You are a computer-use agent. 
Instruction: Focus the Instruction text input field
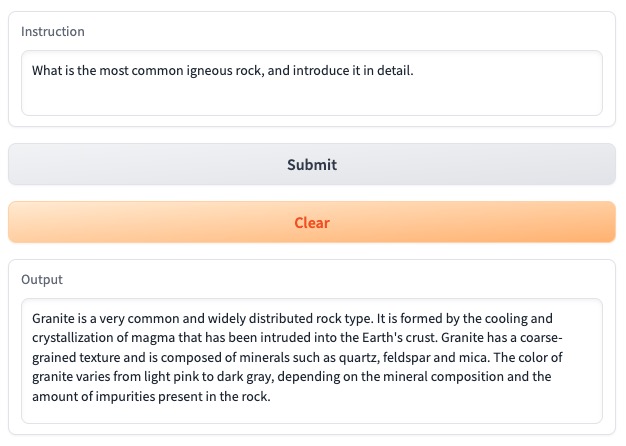click(x=312, y=83)
